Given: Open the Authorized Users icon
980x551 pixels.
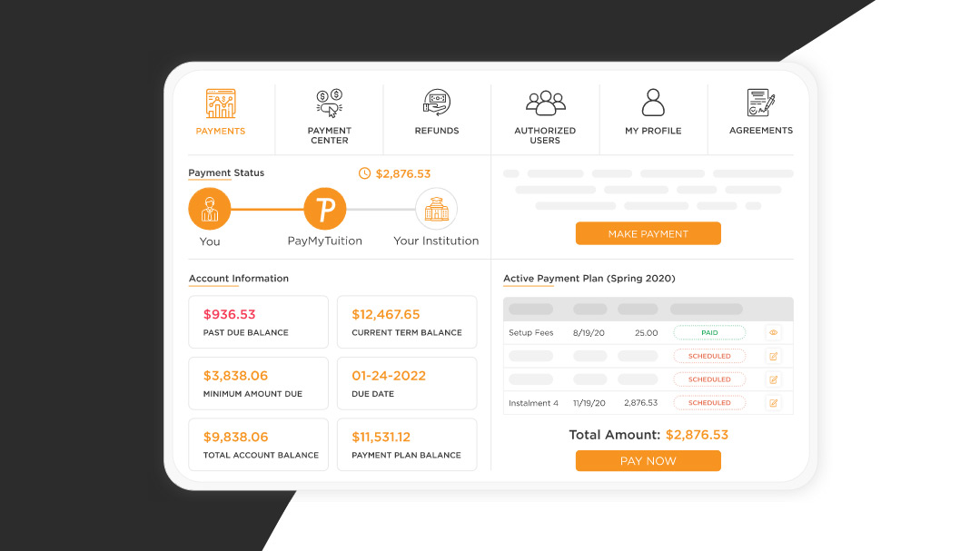Looking at the screenshot, I should click(x=544, y=100).
